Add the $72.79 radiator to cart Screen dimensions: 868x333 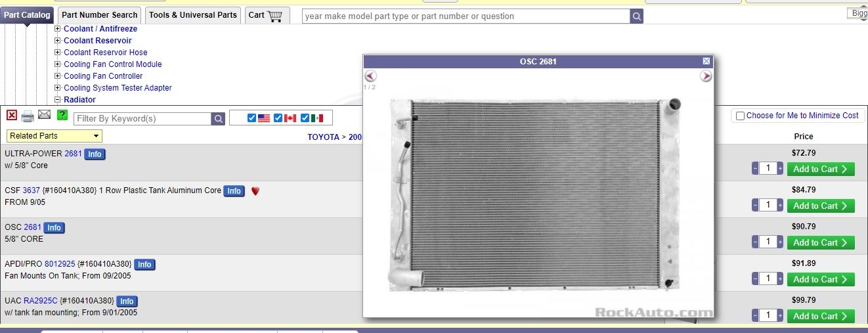(821, 169)
